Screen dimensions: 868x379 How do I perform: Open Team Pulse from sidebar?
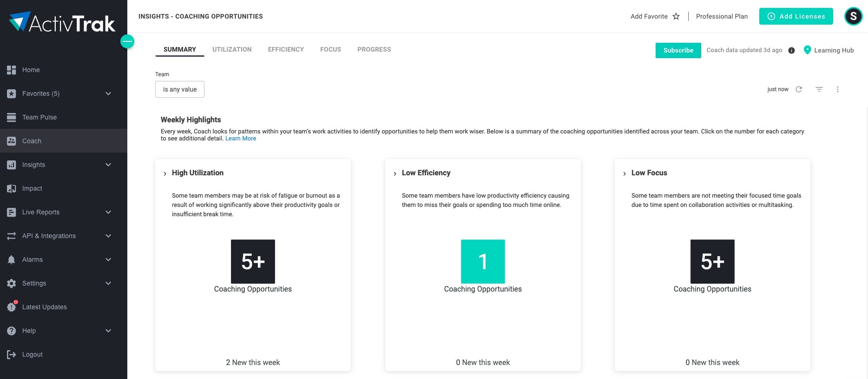click(64, 117)
